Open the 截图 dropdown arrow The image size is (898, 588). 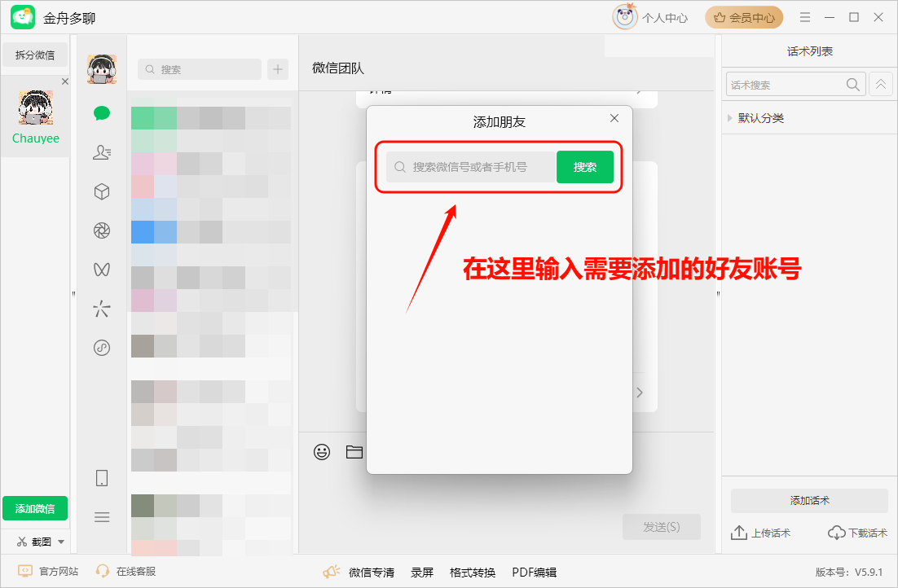pos(61,542)
